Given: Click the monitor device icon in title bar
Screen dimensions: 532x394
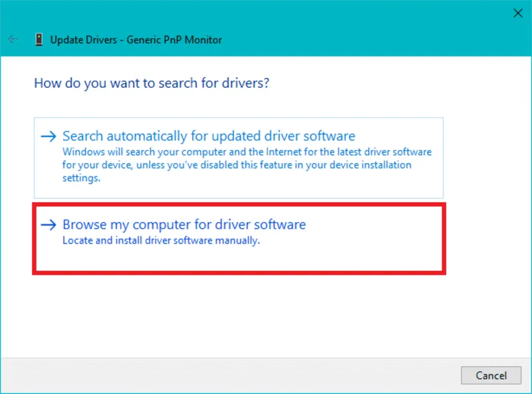Looking at the screenshot, I should point(39,39).
